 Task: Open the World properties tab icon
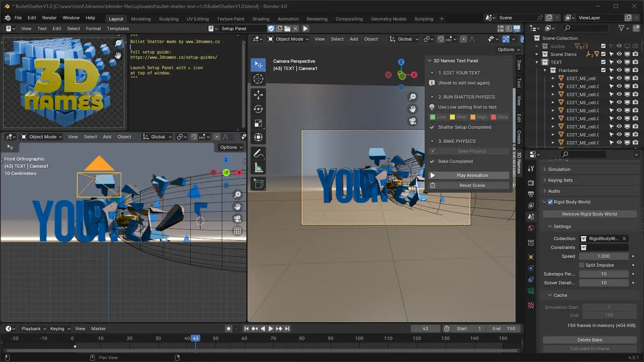coord(531,228)
